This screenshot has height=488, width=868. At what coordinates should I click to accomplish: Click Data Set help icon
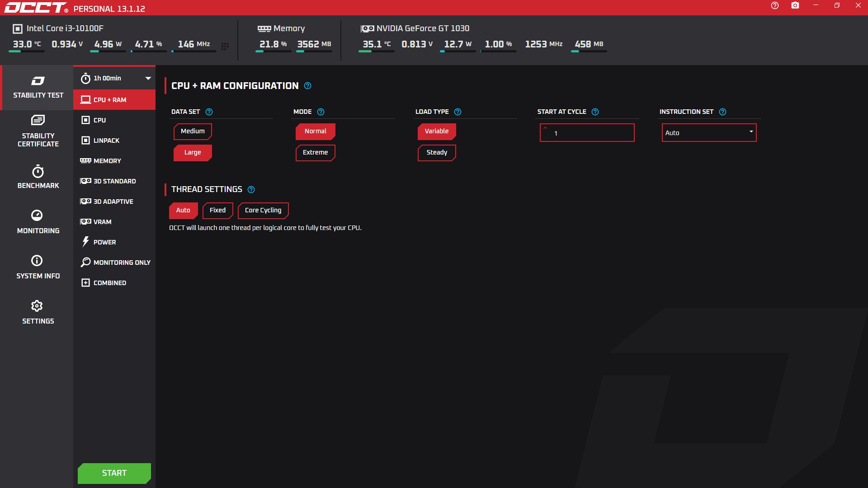pos(209,112)
